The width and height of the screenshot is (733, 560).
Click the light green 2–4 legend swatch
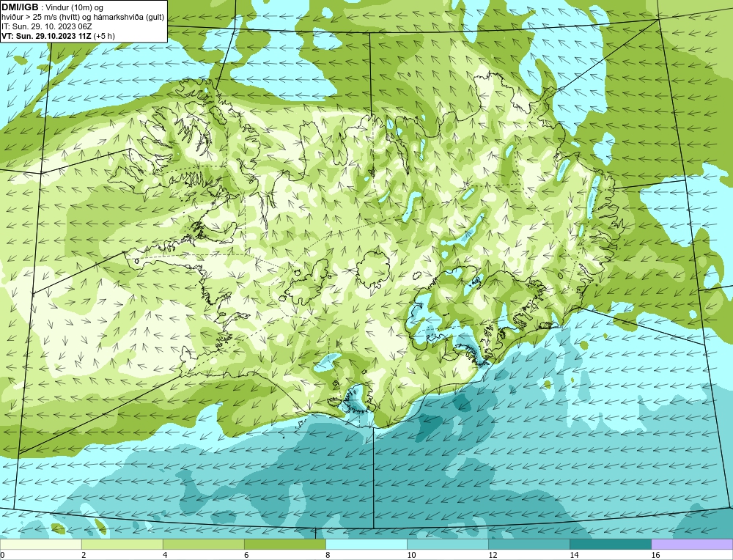point(122,544)
